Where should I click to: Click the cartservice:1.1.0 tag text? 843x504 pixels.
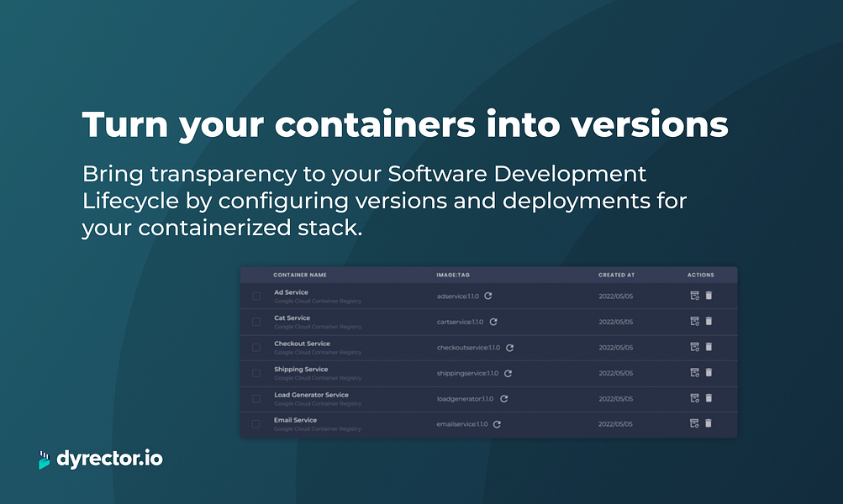pos(461,323)
